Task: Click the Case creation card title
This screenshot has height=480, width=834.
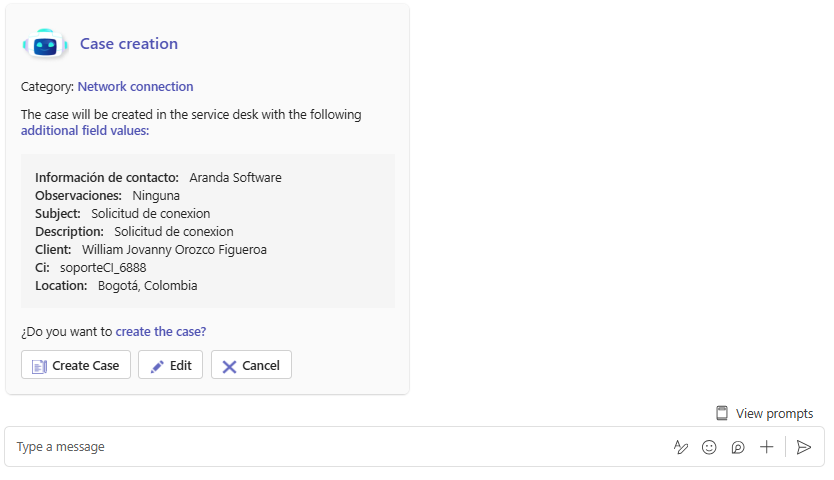Action: click(x=129, y=44)
